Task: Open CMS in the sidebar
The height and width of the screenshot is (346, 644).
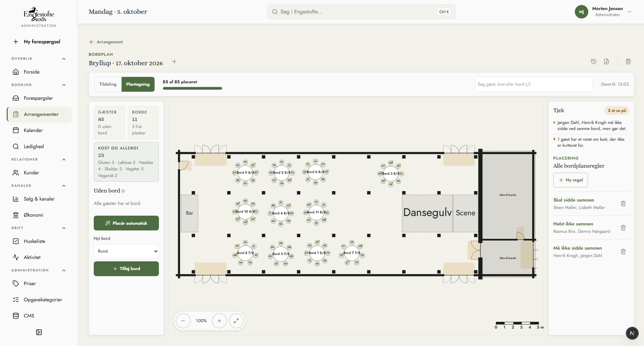Action: 39,316
